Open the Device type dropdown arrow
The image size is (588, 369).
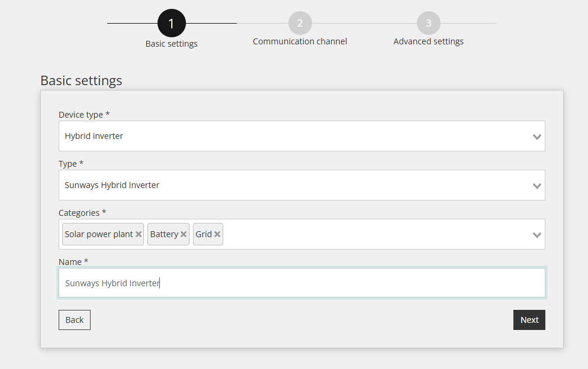pyautogui.click(x=537, y=137)
